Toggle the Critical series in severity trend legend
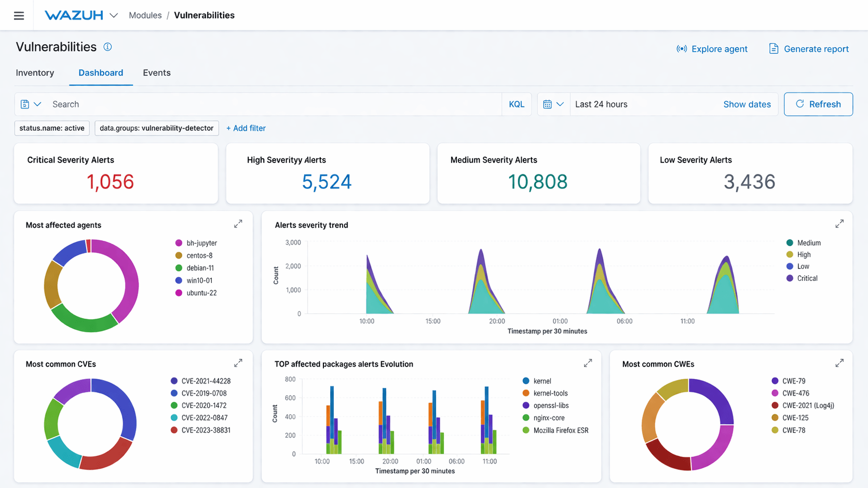 807,278
